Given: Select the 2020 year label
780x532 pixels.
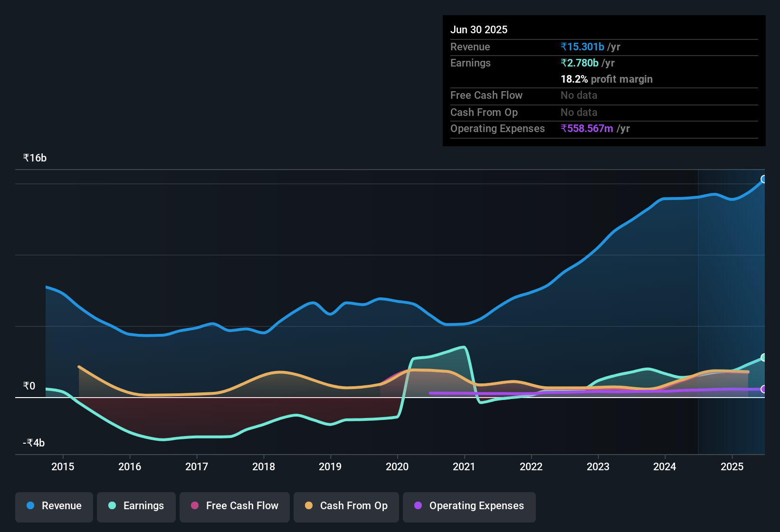Looking at the screenshot, I should [397, 466].
